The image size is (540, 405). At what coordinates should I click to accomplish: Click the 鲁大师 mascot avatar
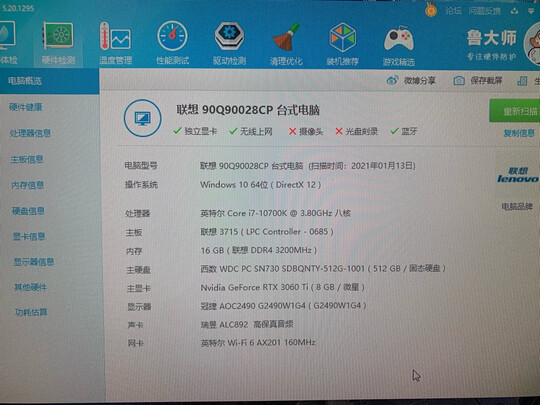[532, 44]
